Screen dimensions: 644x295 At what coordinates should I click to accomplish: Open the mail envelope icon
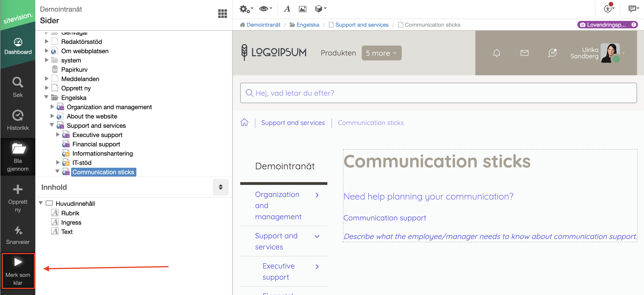click(524, 53)
